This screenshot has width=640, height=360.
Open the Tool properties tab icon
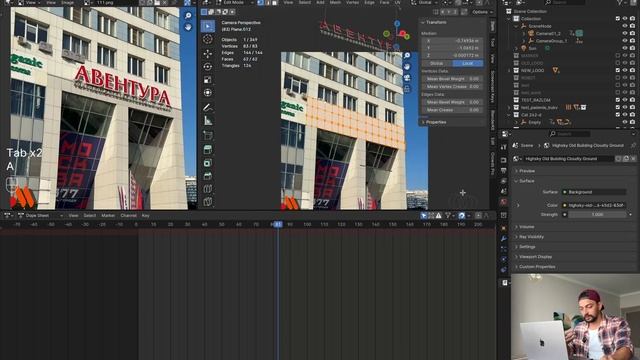point(504,147)
